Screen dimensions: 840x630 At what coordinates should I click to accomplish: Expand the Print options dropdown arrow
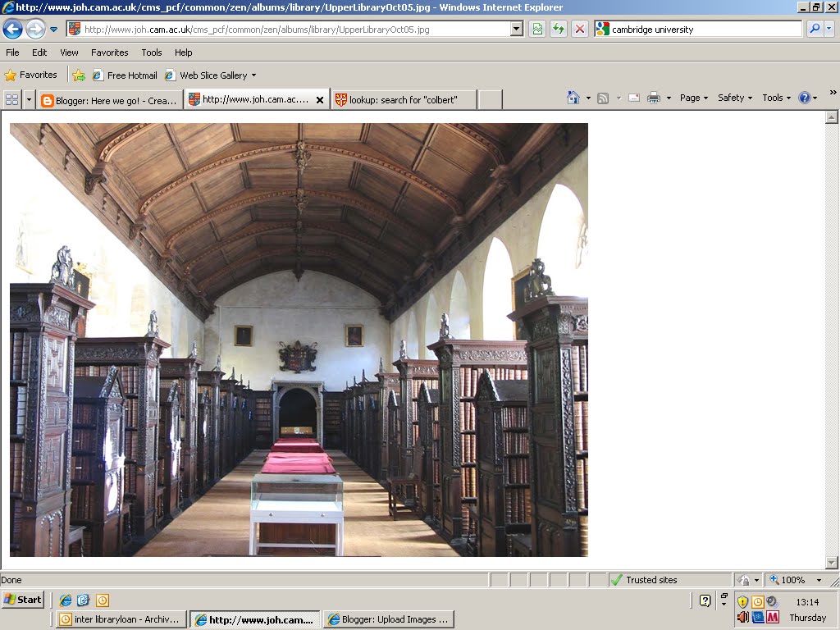[669, 98]
